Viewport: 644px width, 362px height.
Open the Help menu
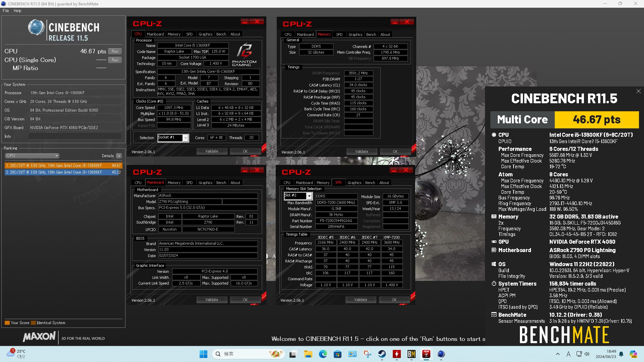(x=17, y=11)
